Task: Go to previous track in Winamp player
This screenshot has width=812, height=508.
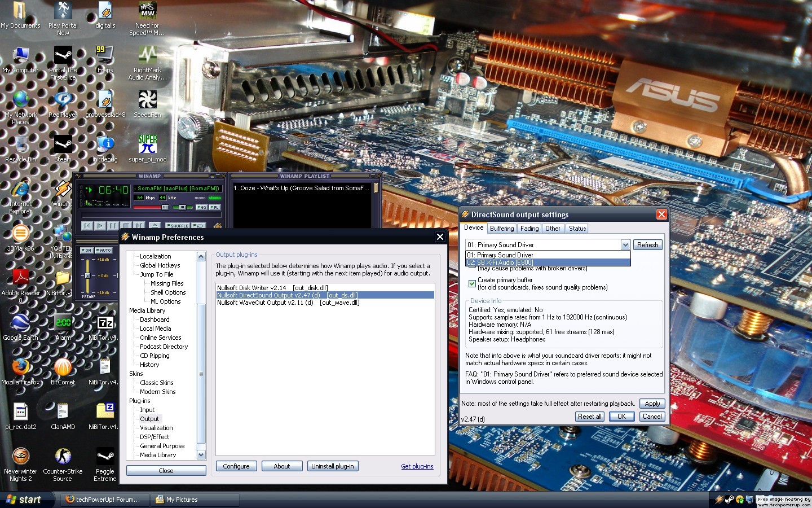Action: tap(87, 226)
